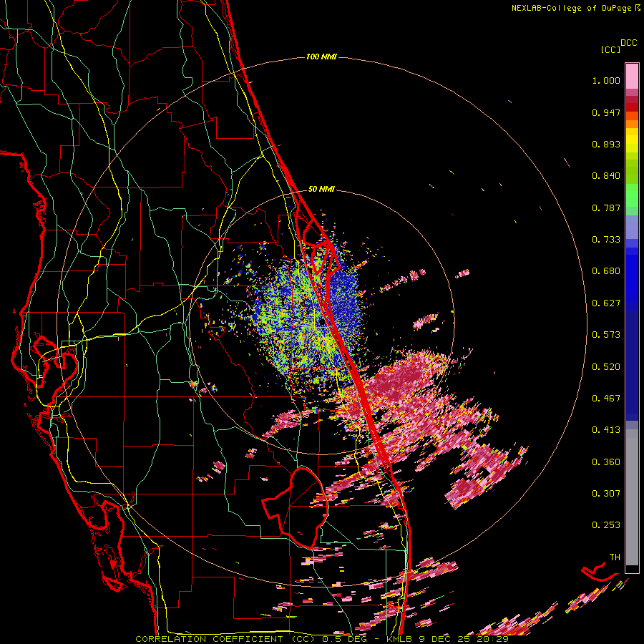The height and width of the screenshot is (644, 644).
Task: Click the 0.413 scale value
Action: 606,430
